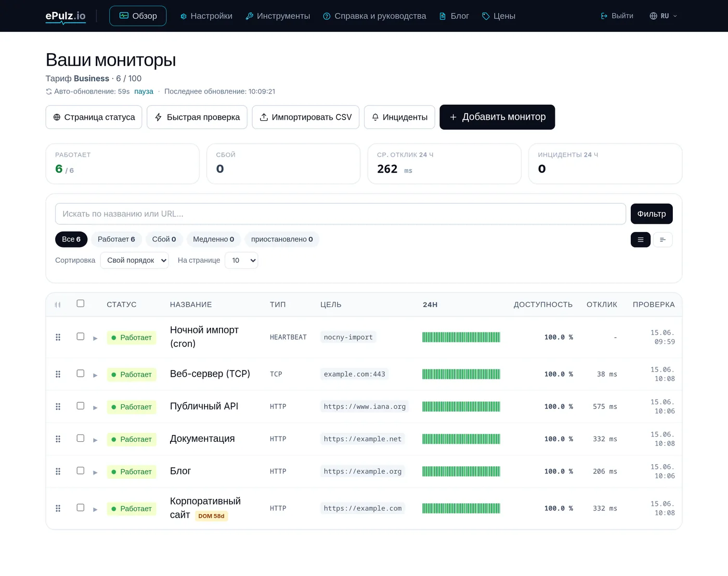The width and height of the screenshot is (728, 576).
Task: Click the Ср. отклик 24 ч card
Action: pos(444,163)
